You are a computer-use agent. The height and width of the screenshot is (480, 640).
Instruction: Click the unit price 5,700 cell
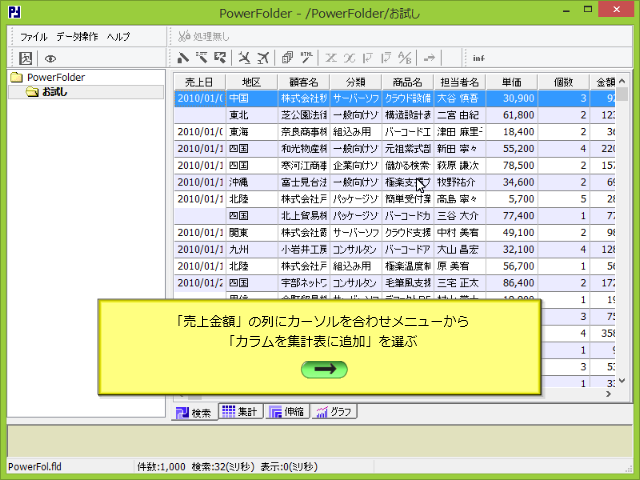click(511, 199)
